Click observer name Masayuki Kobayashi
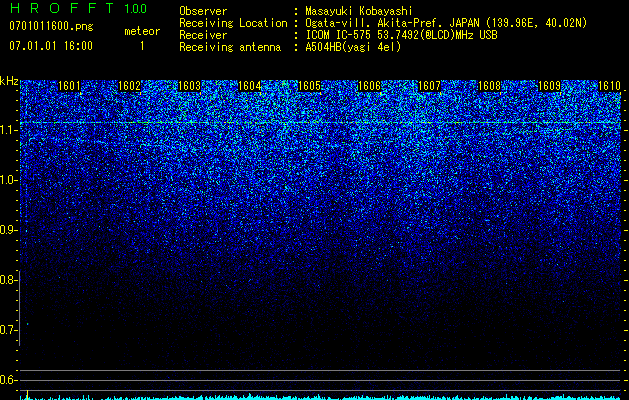 click(x=359, y=11)
